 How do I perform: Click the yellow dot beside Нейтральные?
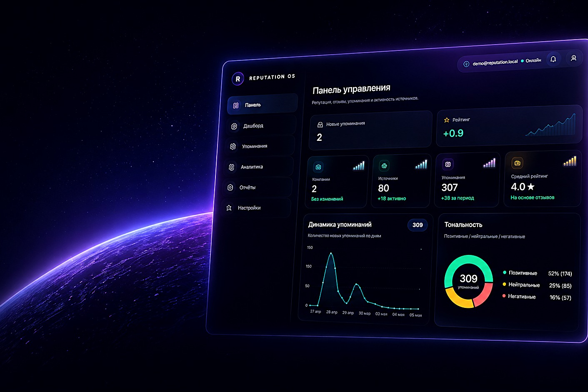click(x=504, y=284)
